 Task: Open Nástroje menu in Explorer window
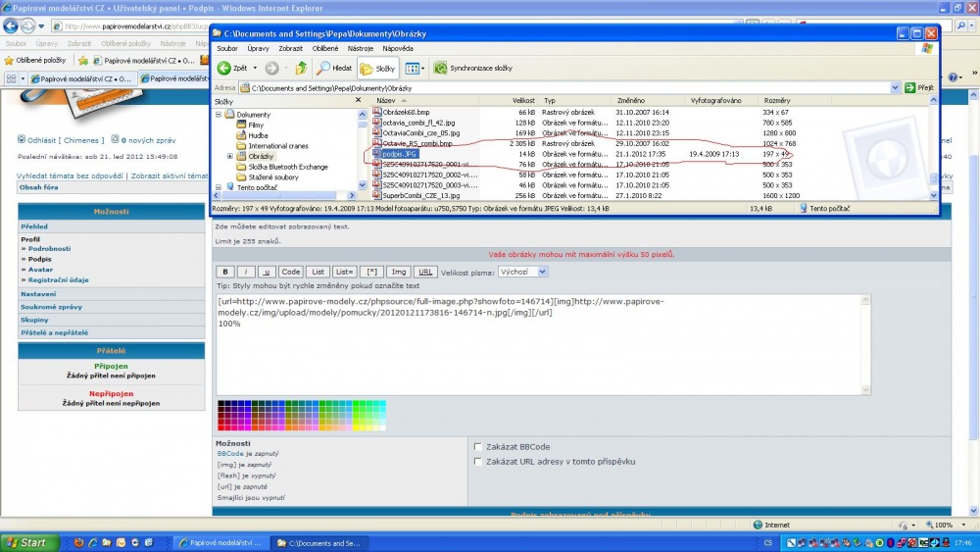[x=360, y=48]
